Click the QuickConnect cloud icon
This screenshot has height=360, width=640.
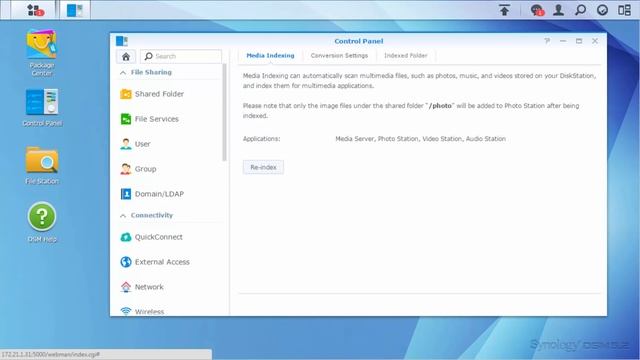tap(126, 237)
